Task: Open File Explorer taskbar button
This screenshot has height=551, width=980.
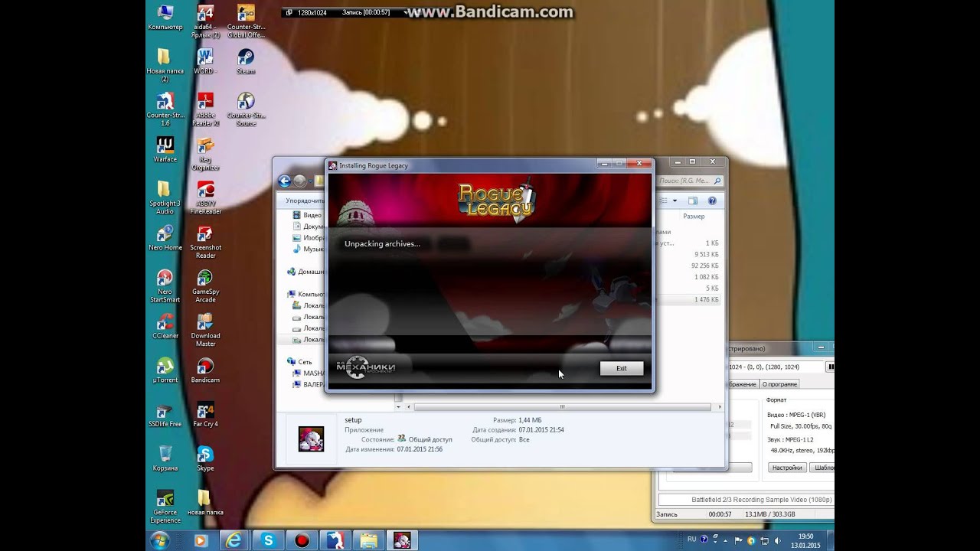Action: (x=369, y=540)
